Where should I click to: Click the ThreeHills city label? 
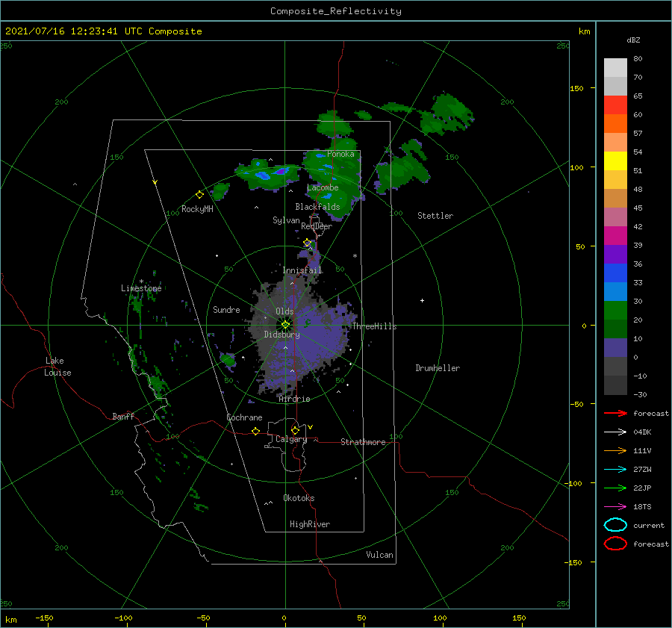(x=374, y=326)
